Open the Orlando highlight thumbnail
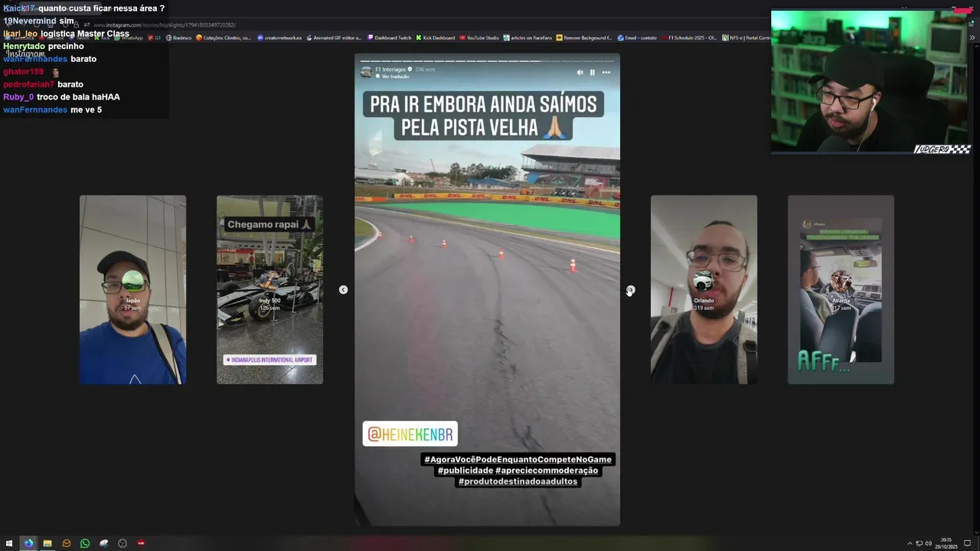The width and height of the screenshot is (980, 551). [x=704, y=289]
